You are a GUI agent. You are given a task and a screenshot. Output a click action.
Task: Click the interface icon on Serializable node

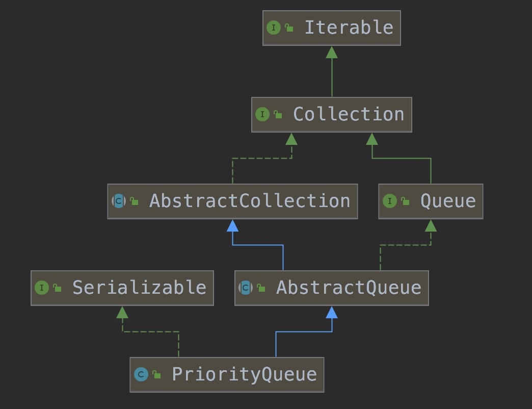pos(42,288)
